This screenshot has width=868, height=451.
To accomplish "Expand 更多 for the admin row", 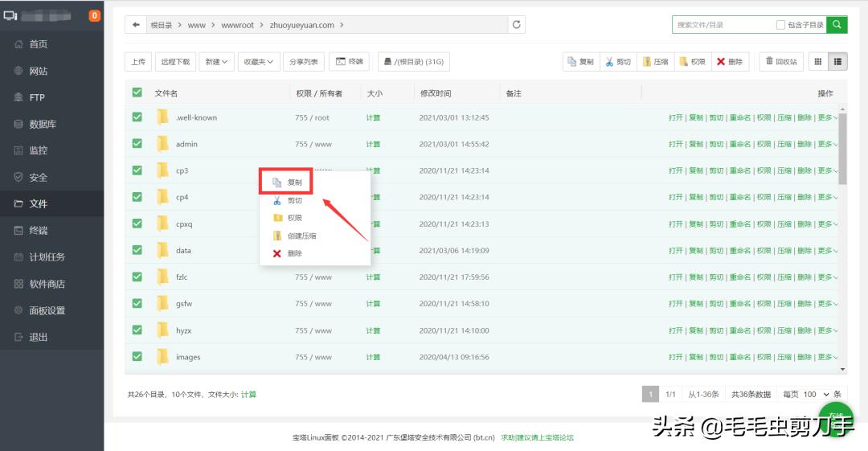I will [828, 144].
